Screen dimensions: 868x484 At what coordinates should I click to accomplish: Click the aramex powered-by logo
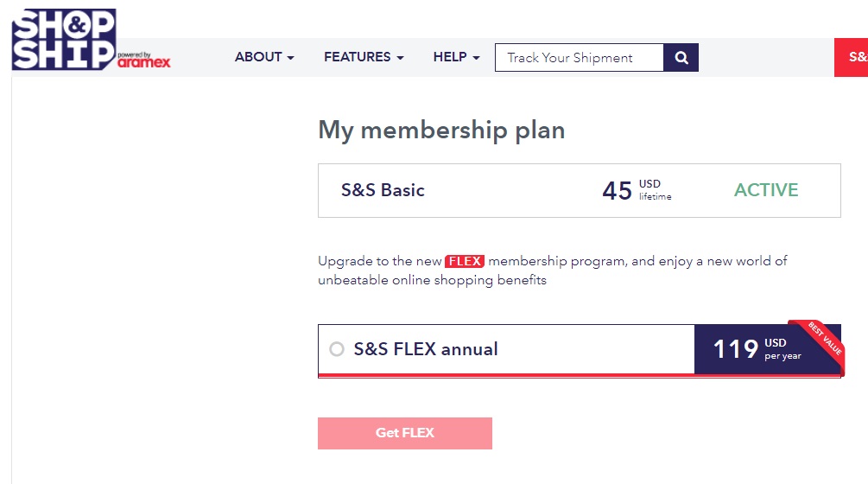(x=143, y=61)
